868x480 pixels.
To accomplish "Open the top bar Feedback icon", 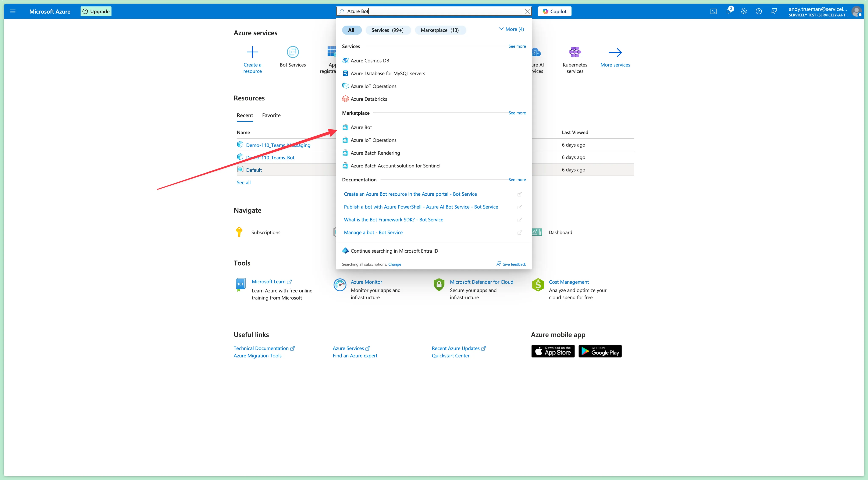I will pos(774,11).
